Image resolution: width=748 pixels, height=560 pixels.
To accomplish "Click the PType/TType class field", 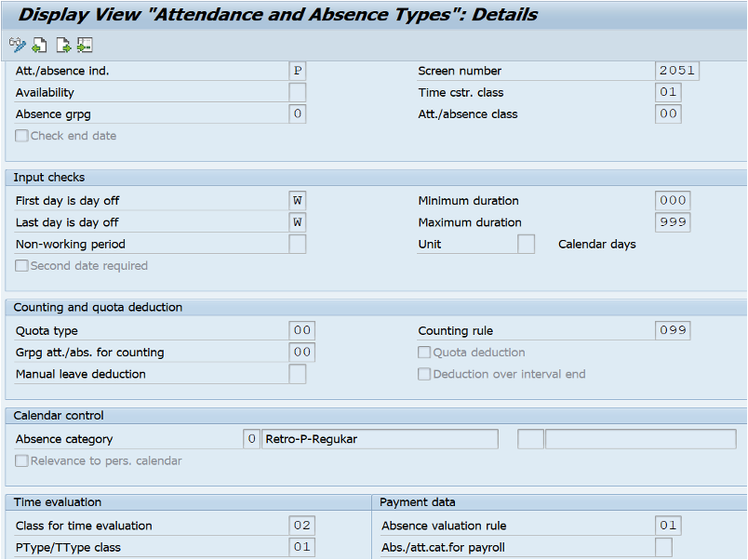I will 302,547.
